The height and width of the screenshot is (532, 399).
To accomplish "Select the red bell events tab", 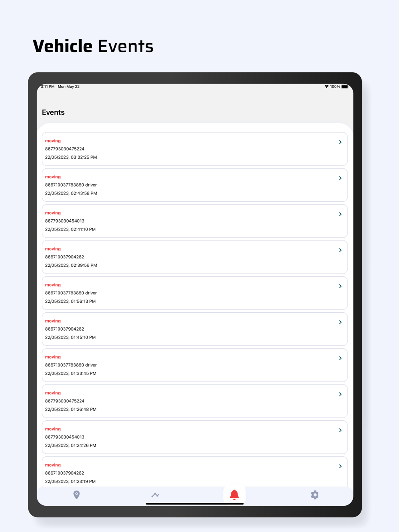I will (235, 495).
